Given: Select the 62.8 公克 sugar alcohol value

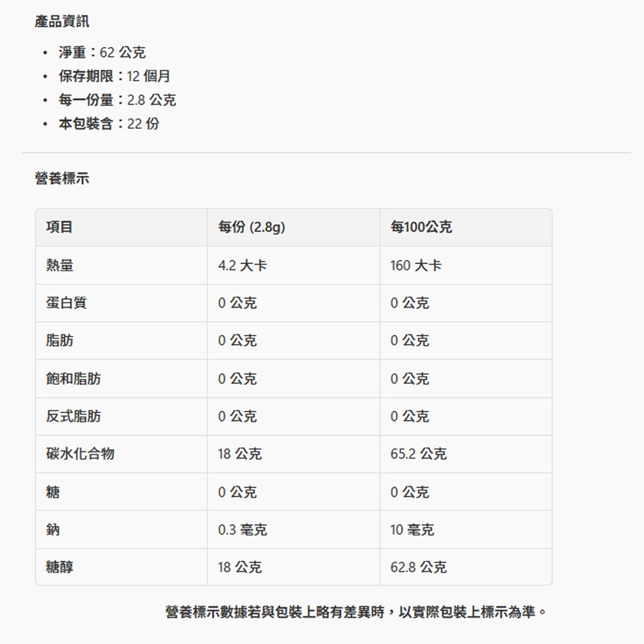Looking at the screenshot, I should pyautogui.click(x=418, y=567).
